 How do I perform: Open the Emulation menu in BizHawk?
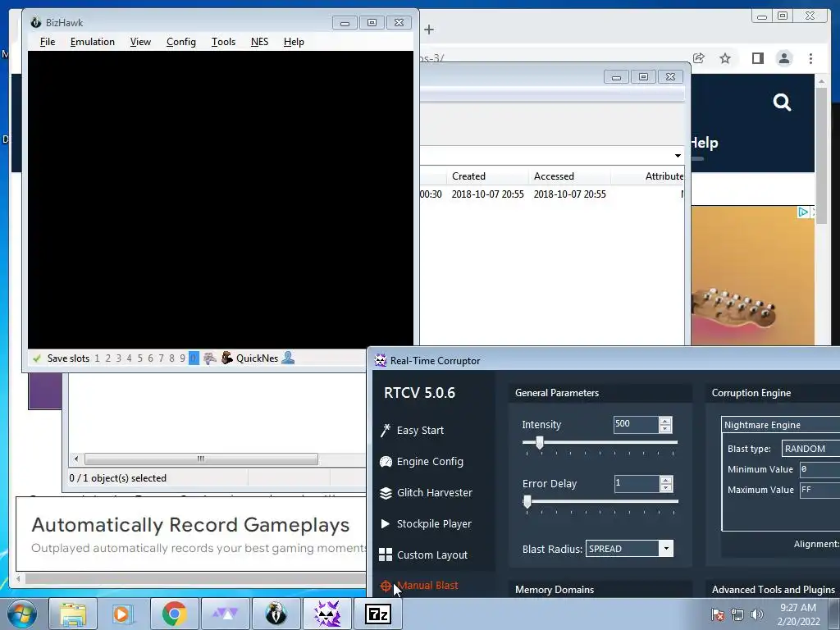92,42
